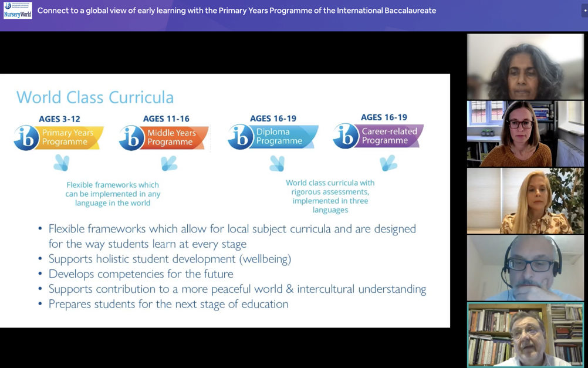588x368 pixels.
Task: Click the 'AGES 11-16' label
Action: point(166,119)
